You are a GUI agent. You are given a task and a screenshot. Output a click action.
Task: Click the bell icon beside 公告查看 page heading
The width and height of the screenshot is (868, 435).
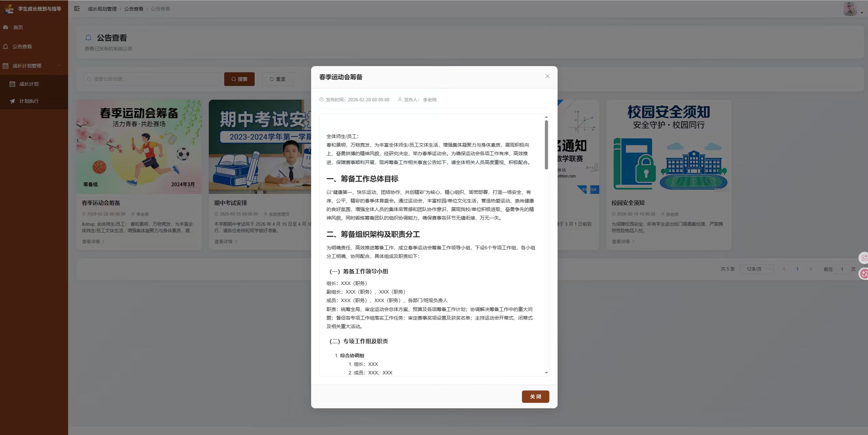click(x=88, y=38)
